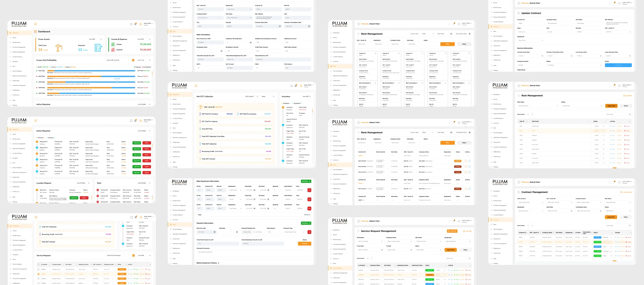Open Rental Inquiry in Role Management sidebar
Screen dimensions: 644x285
pyautogui.click(x=497, y=104)
